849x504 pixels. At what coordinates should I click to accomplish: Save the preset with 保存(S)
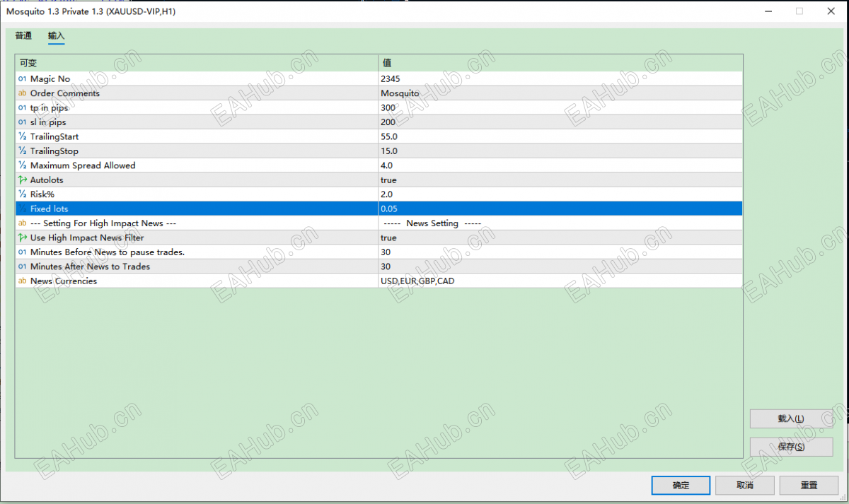[x=791, y=447]
